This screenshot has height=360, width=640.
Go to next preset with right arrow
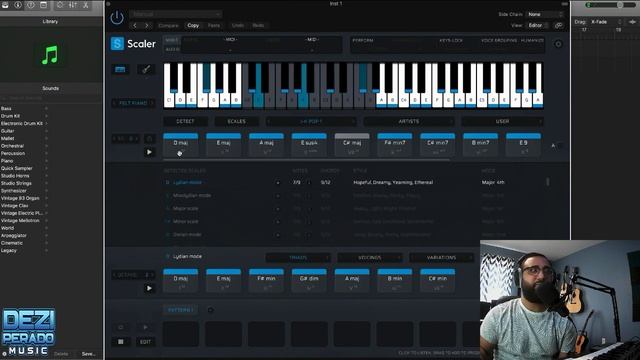pos(147,25)
